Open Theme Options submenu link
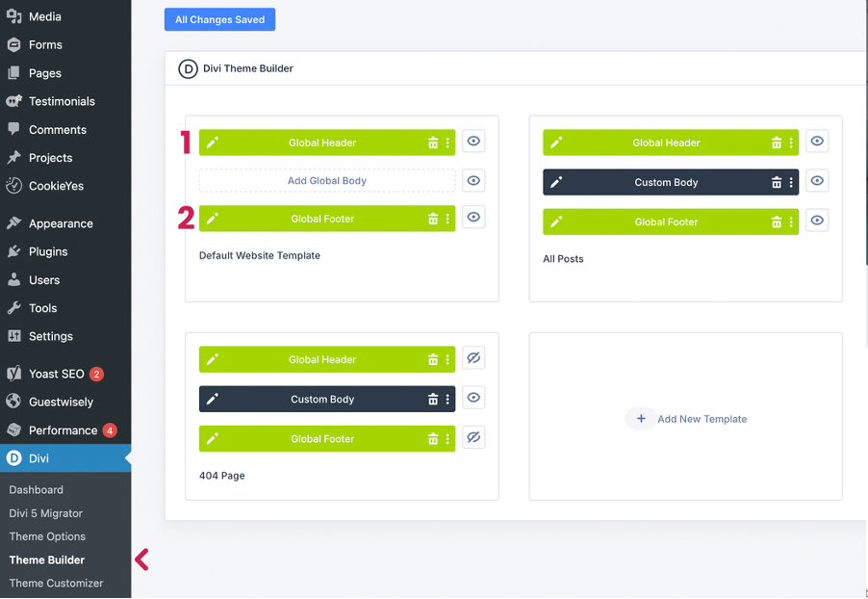868x599 pixels. tap(47, 536)
